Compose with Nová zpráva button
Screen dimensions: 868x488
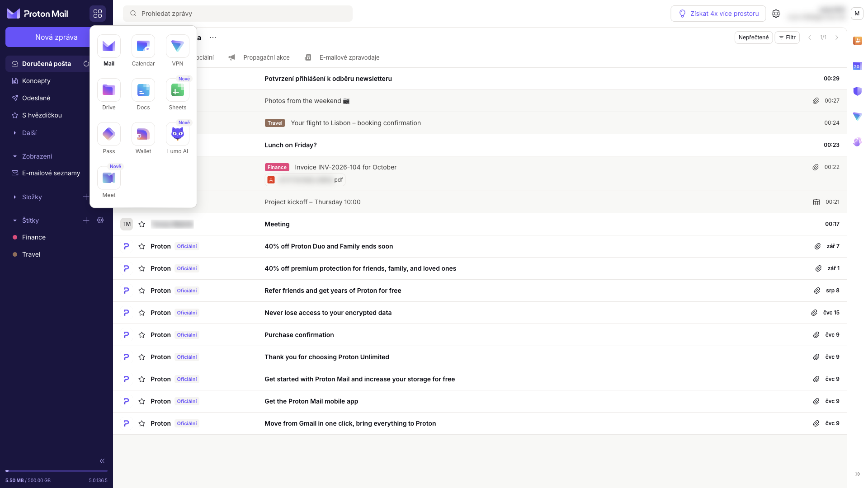[x=48, y=37]
